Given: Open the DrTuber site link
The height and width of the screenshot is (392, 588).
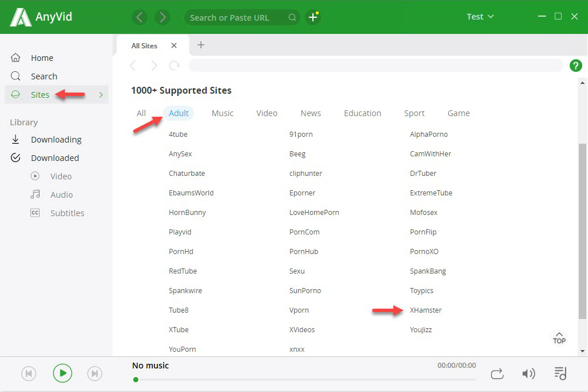Looking at the screenshot, I should pos(423,174).
